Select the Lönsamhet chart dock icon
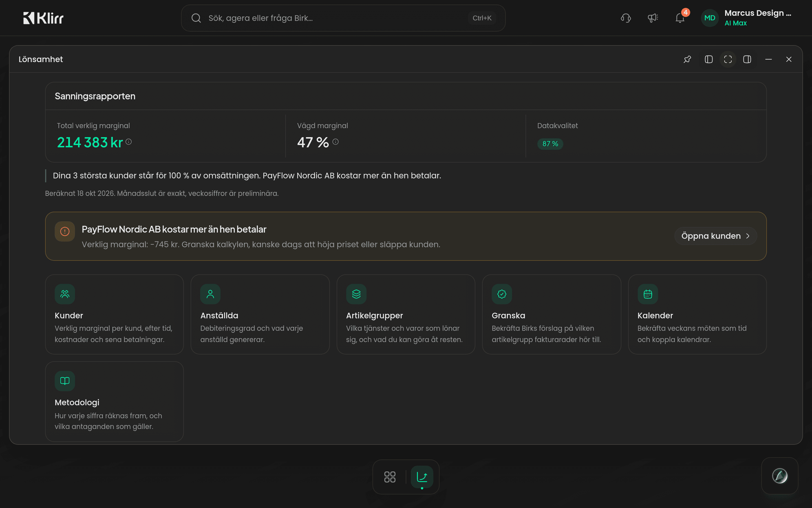Screen dimensions: 812x508 point(422,477)
